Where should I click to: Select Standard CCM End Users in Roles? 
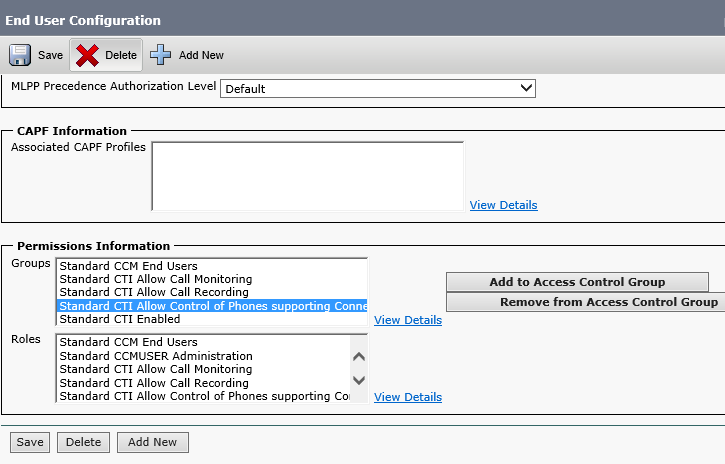(203, 342)
